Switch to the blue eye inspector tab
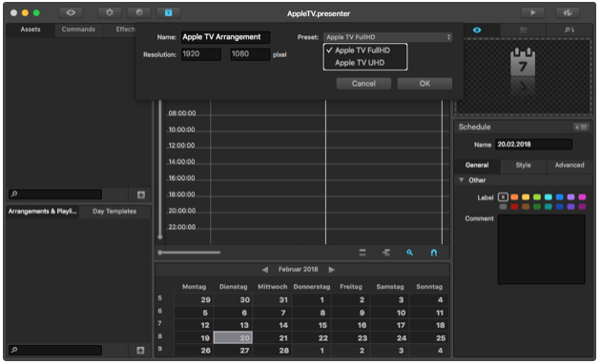This screenshot has width=601, height=364. click(477, 30)
